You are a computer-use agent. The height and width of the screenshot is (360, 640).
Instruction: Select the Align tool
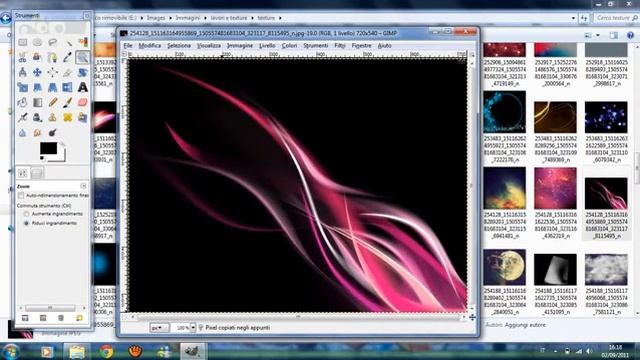point(52,72)
